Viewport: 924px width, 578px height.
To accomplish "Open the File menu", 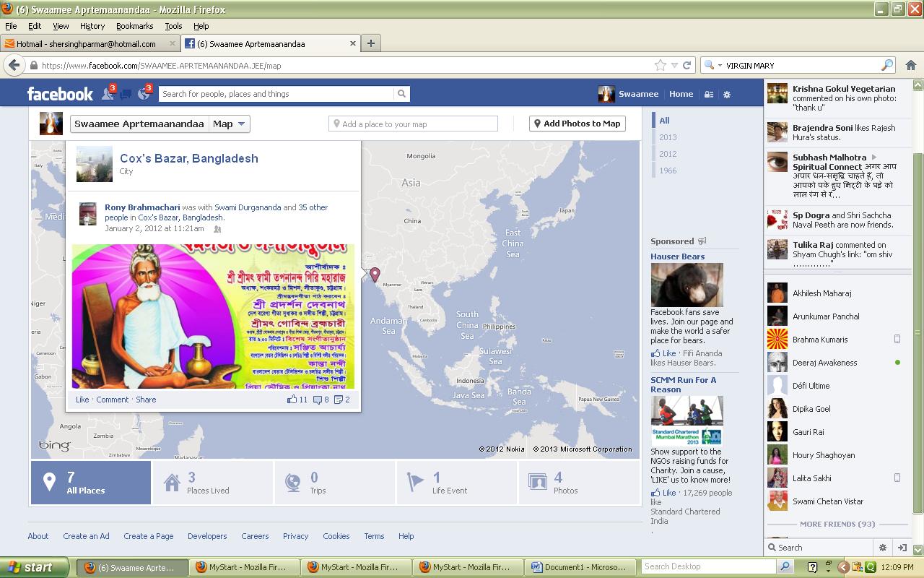I will 11,26.
